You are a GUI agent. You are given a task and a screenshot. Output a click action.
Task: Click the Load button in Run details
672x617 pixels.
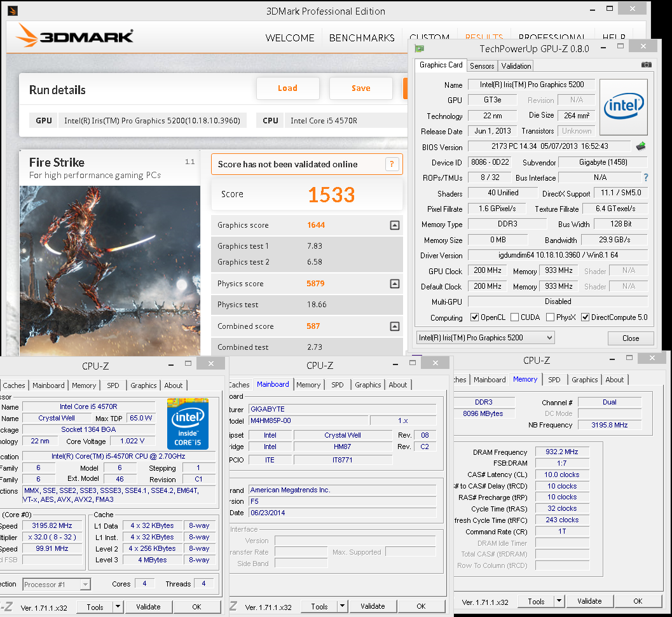[287, 88]
